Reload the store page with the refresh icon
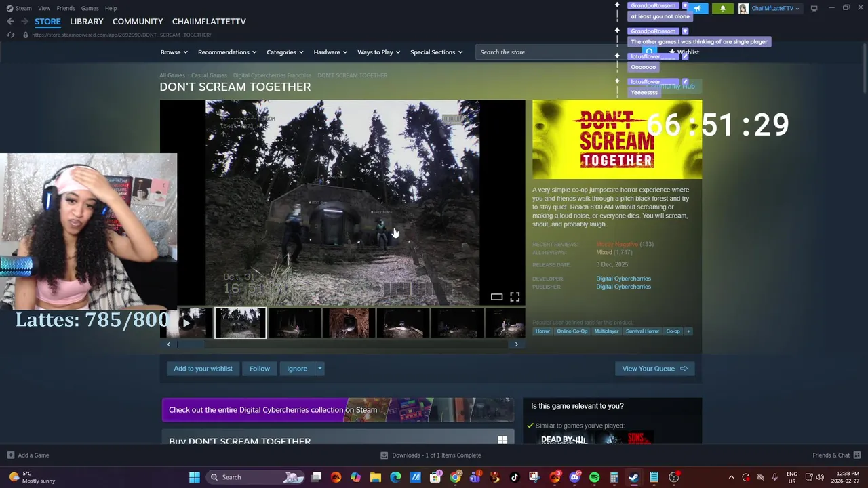868x488 pixels. click(x=10, y=35)
